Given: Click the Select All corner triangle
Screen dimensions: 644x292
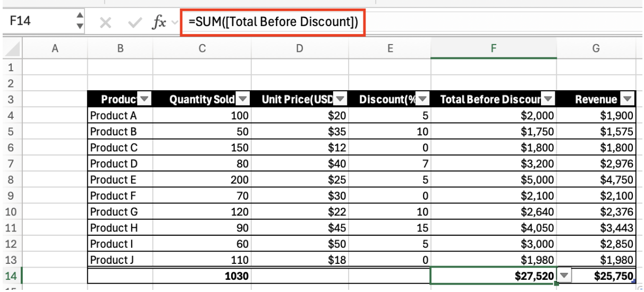Looking at the screenshot, I should [12, 49].
